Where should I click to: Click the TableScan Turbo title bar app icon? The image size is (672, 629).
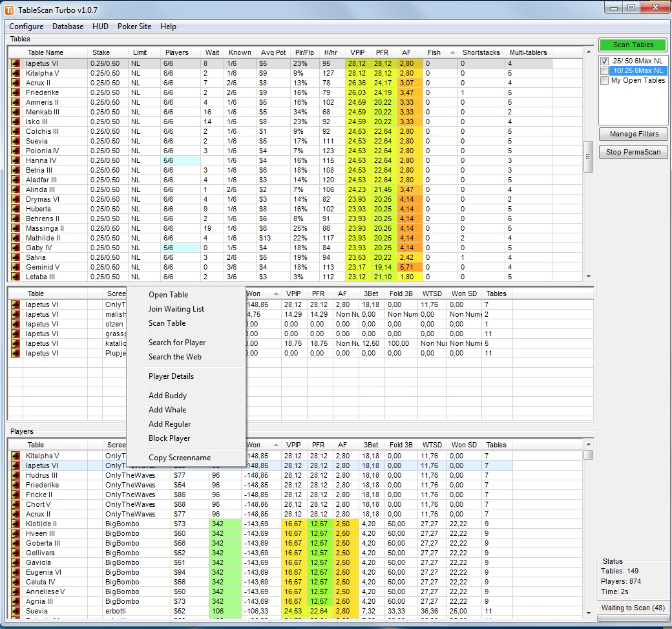click(x=9, y=10)
